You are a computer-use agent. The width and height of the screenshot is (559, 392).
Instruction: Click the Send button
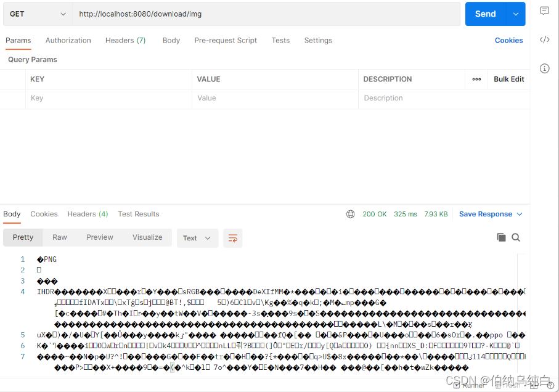485,14
